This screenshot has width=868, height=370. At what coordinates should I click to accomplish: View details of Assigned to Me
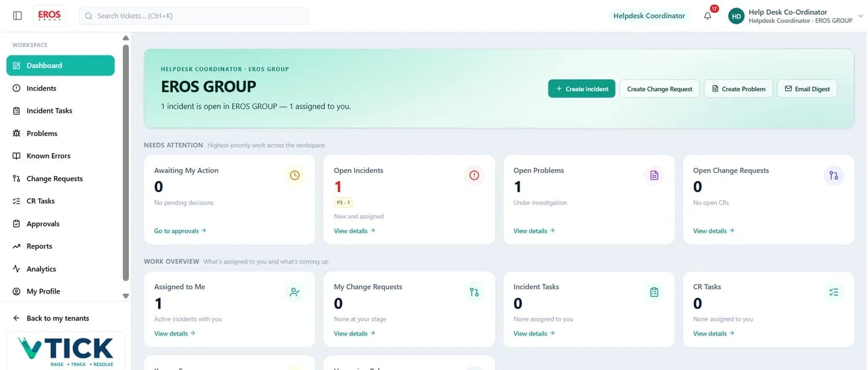point(174,334)
